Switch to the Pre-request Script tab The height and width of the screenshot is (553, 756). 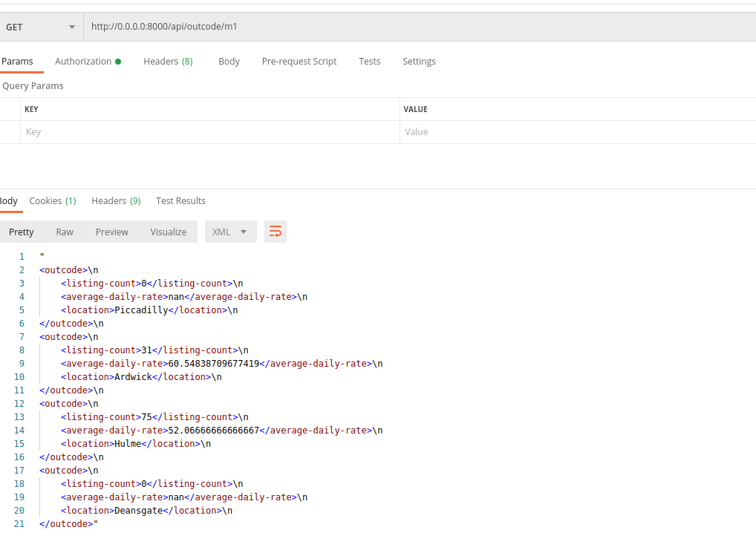(299, 62)
